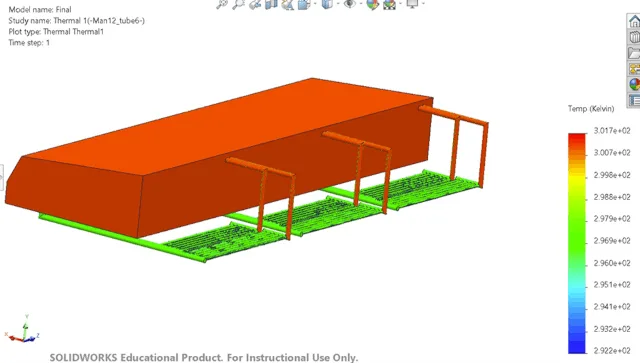Open SOLIDWORKS Resources home tab
Image resolution: width=640 pixels, height=363 pixels.
(634, 21)
